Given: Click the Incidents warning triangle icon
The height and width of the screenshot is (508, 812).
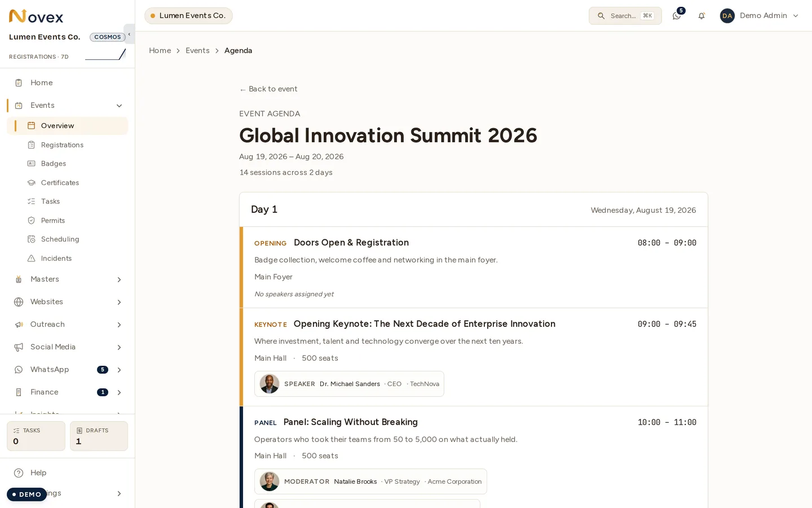Looking at the screenshot, I should [32, 259].
